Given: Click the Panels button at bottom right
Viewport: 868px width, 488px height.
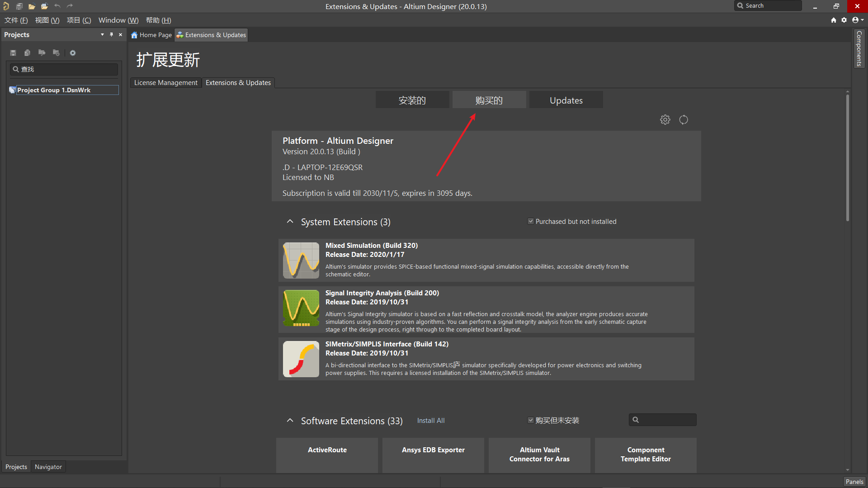Looking at the screenshot, I should [x=854, y=482].
